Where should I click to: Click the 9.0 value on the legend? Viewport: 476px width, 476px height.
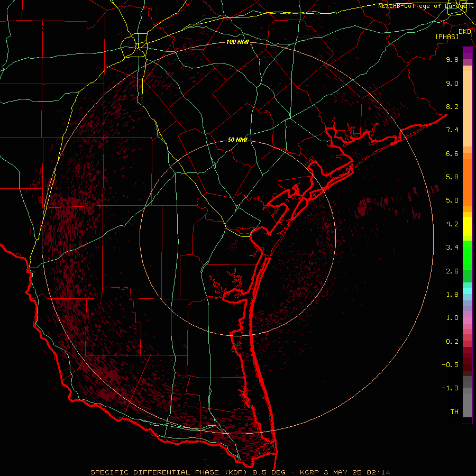452,83
